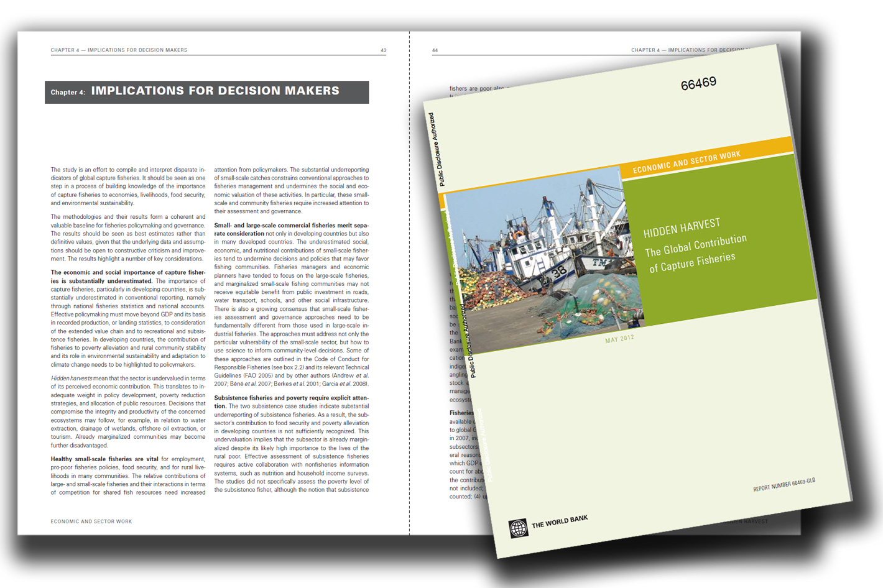Click the 'MAY 2012' date on cover
Screen dimensions: 883x588
[x=619, y=339]
